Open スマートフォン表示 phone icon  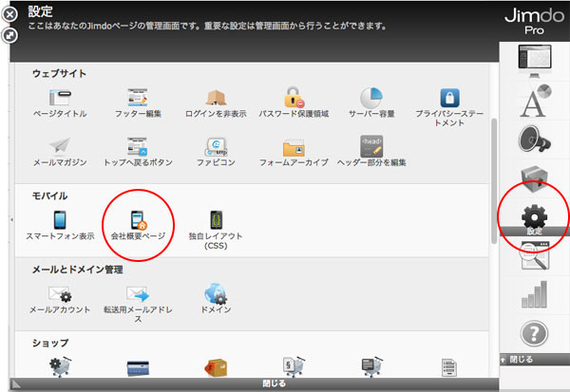tap(60, 220)
